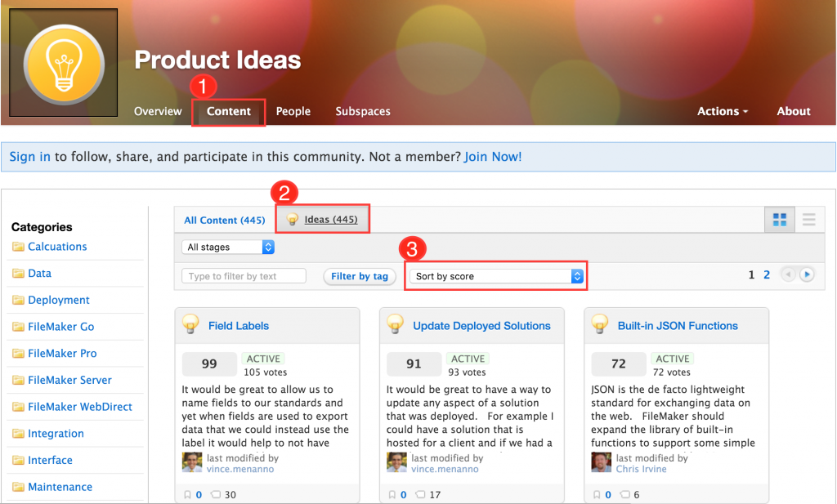Go to page 2 of ideas

767,274
